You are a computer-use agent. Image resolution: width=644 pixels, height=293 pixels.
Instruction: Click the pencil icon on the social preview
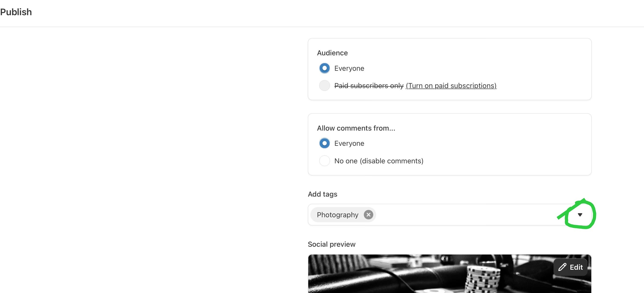(562, 267)
